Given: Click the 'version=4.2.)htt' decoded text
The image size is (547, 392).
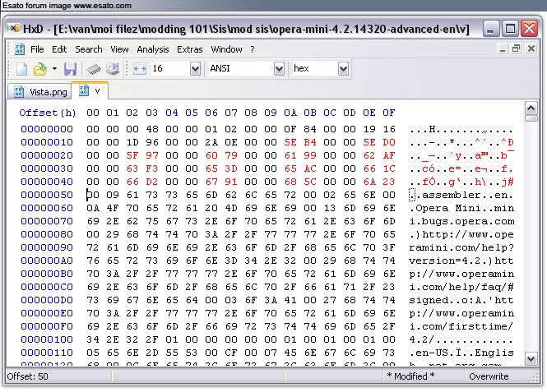Looking at the screenshot, I should [x=461, y=261].
